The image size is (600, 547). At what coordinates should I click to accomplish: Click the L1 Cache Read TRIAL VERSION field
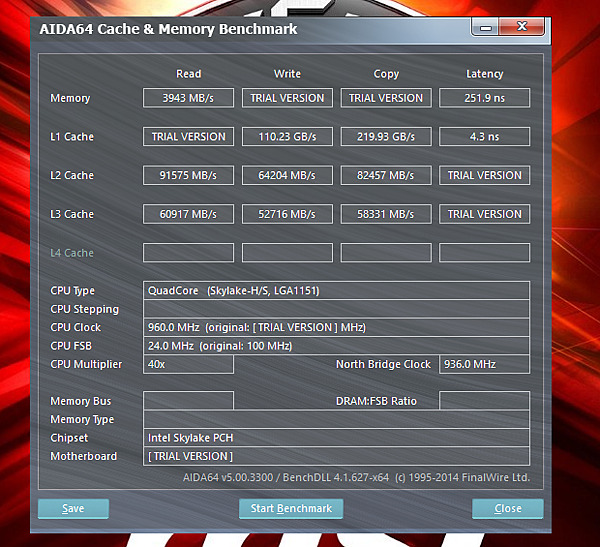(x=188, y=137)
